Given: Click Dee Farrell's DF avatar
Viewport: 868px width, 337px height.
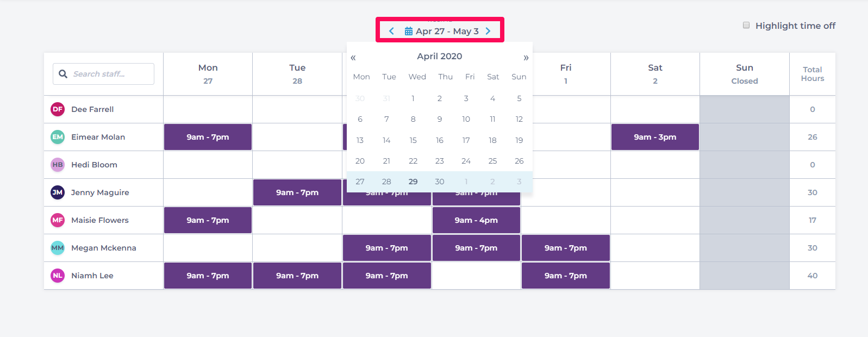Looking at the screenshot, I should (58, 109).
